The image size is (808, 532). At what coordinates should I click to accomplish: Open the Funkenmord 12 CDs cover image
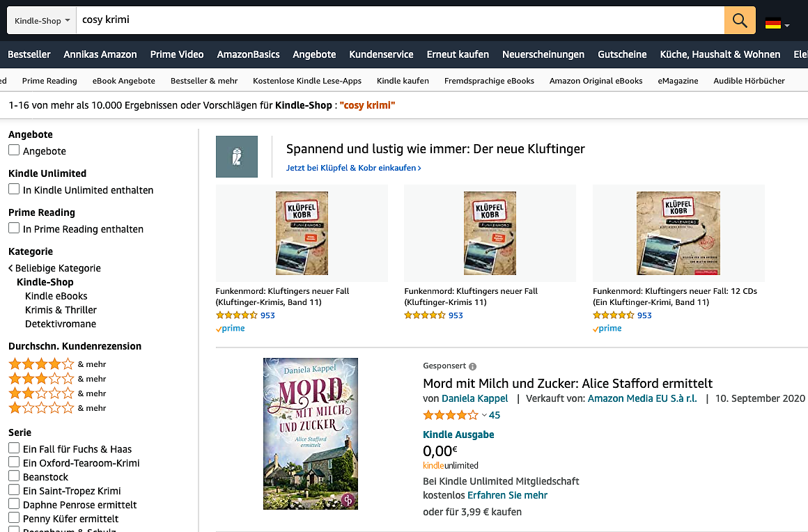pos(678,233)
